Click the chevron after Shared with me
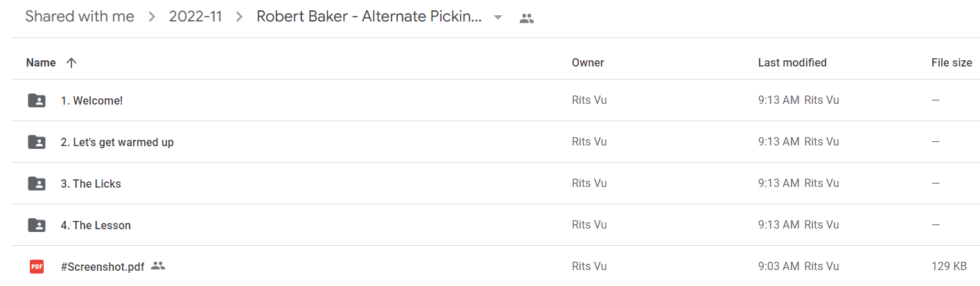The width and height of the screenshot is (980, 286). pos(152,17)
